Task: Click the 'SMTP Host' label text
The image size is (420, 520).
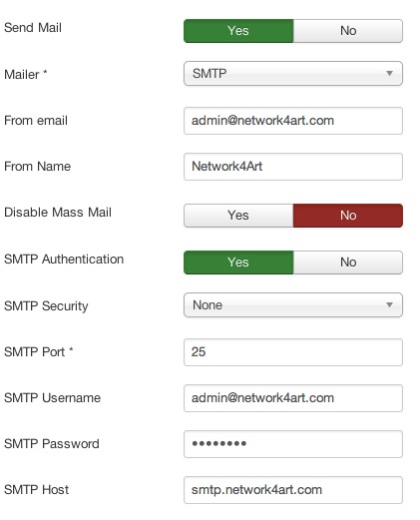Action: 36,490
